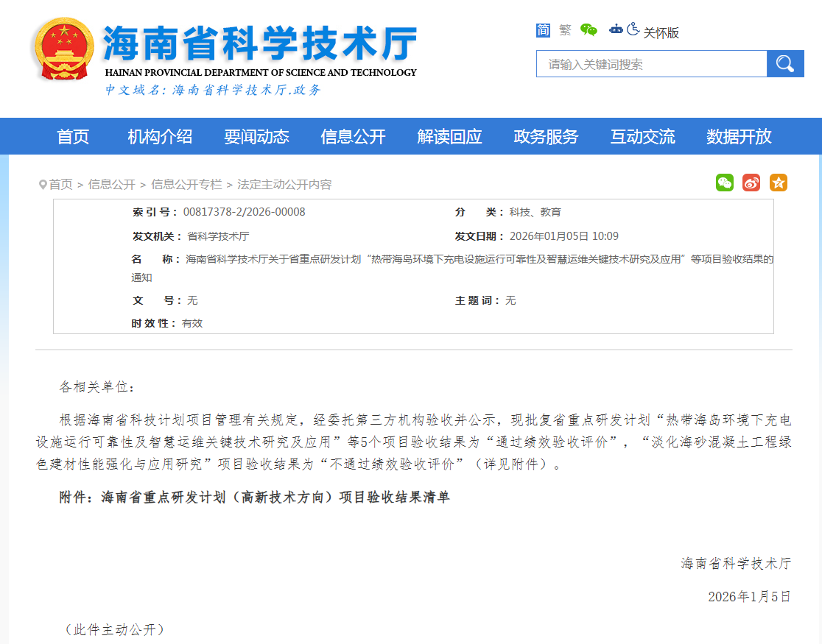Image resolution: width=822 pixels, height=644 pixels.
Task: Click the location pin beside the breadcrumb
Action: click(42, 184)
